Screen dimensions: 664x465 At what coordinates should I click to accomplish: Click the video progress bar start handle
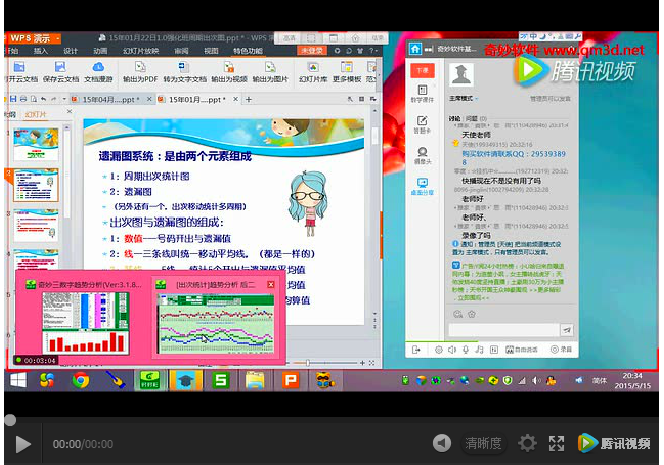(x=8, y=420)
